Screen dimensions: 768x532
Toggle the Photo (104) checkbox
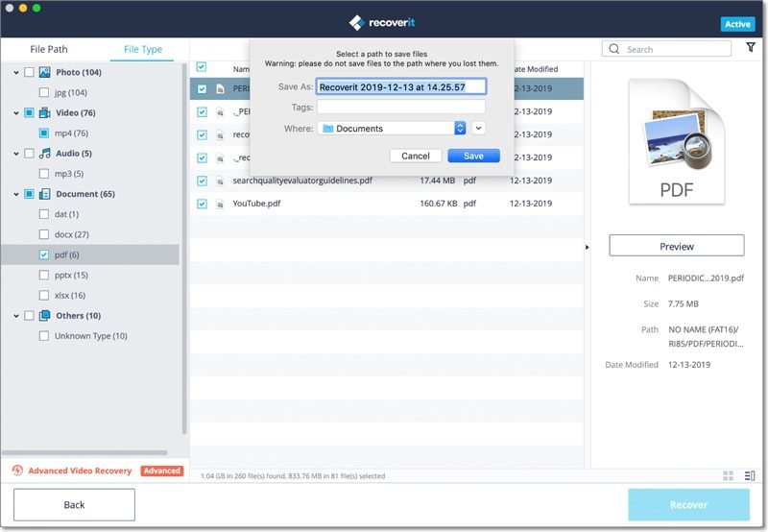tap(30, 72)
